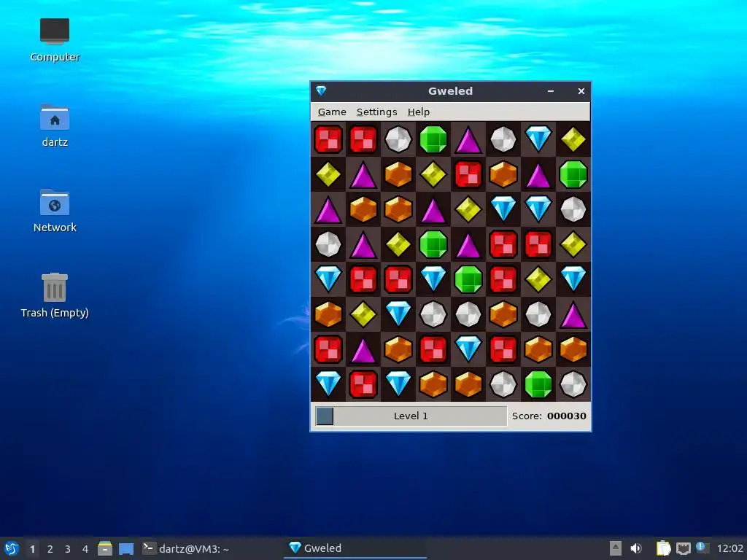
Task: Click the purple triangle in the sixth row
Action: (573, 315)
